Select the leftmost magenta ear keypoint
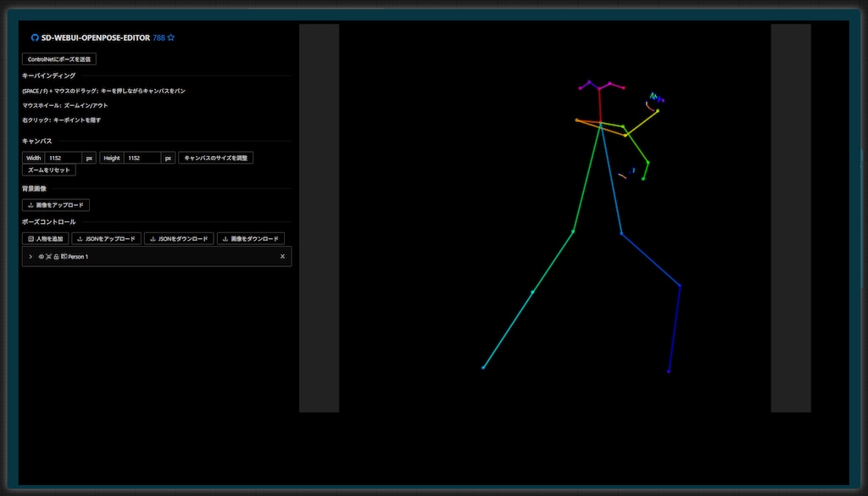This screenshot has height=496, width=868. click(x=580, y=88)
